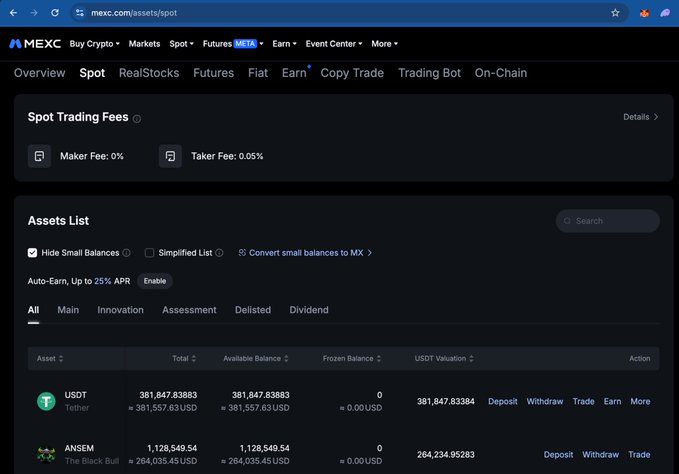This screenshot has height=474, width=679.
Task: Sort by Available Balance column arrows
Action: coord(286,358)
